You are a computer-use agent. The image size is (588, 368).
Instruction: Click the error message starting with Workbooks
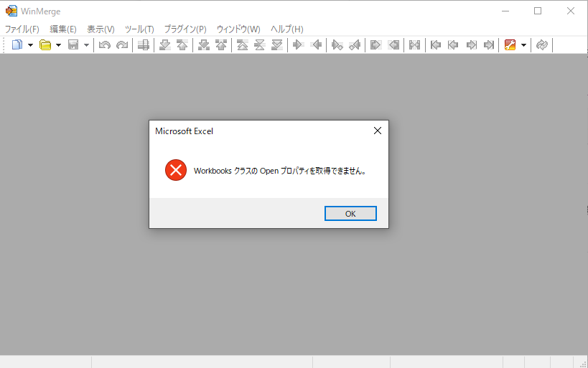pyautogui.click(x=280, y=171)
